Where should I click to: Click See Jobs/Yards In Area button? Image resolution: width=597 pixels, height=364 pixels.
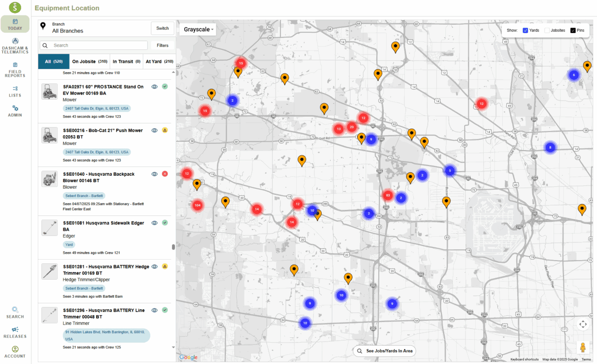384,351
